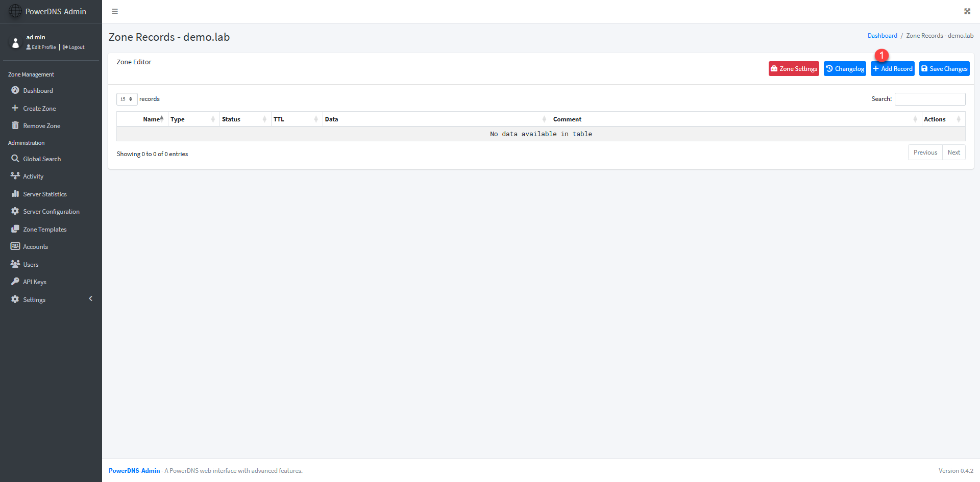The image size is (980, 482).
Task: Follow the Dashboard breadcrumb link
Action: [x=882, y=36]
